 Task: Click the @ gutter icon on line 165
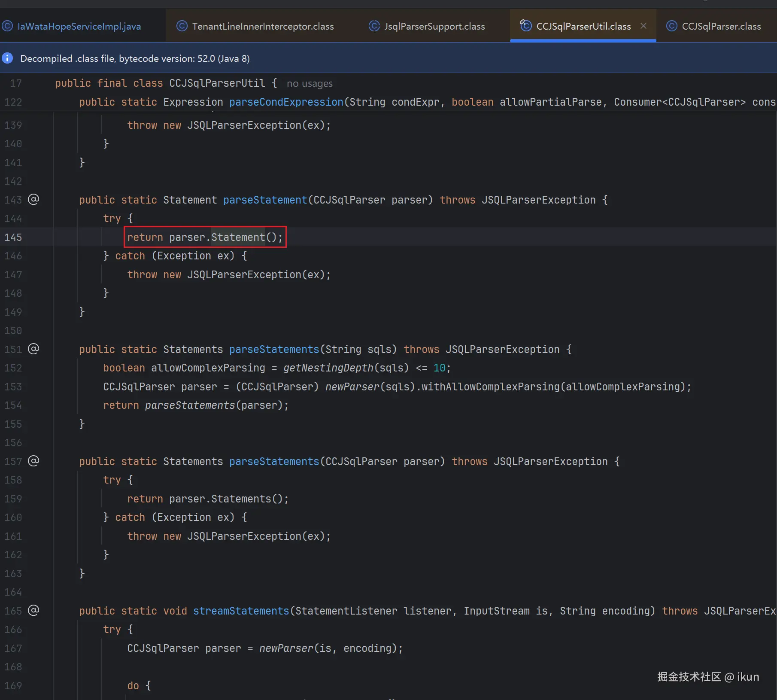point(33,610)
